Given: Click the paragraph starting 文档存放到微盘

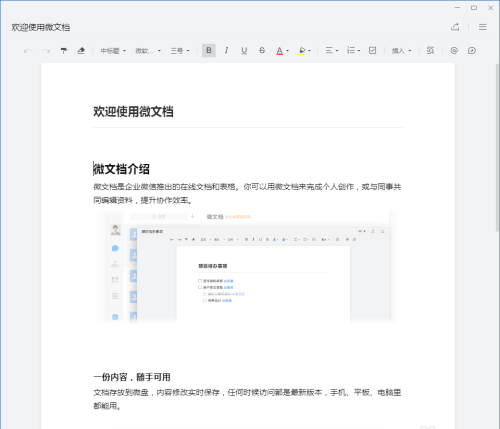Looking at the screenshot, I should 247,399.
